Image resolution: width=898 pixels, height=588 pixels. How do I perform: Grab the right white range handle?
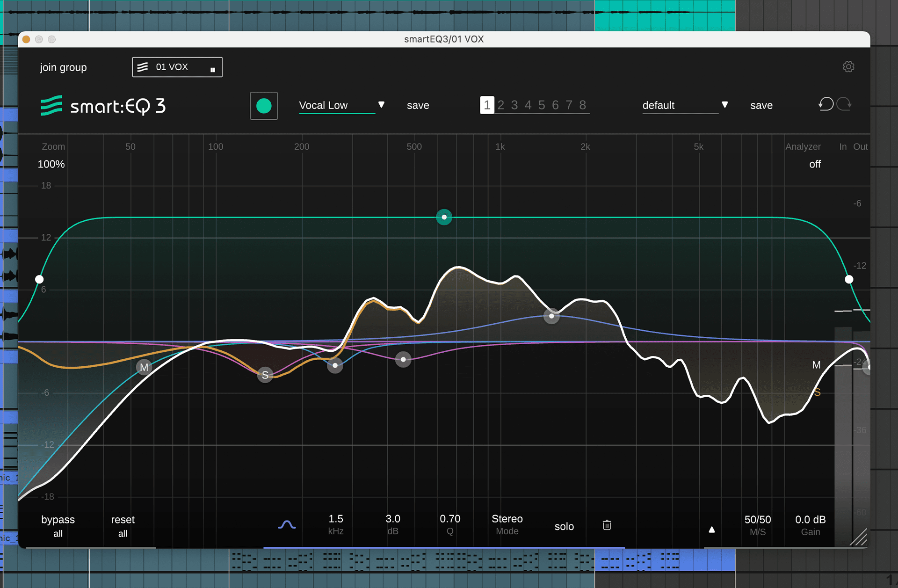coord(849,279)
